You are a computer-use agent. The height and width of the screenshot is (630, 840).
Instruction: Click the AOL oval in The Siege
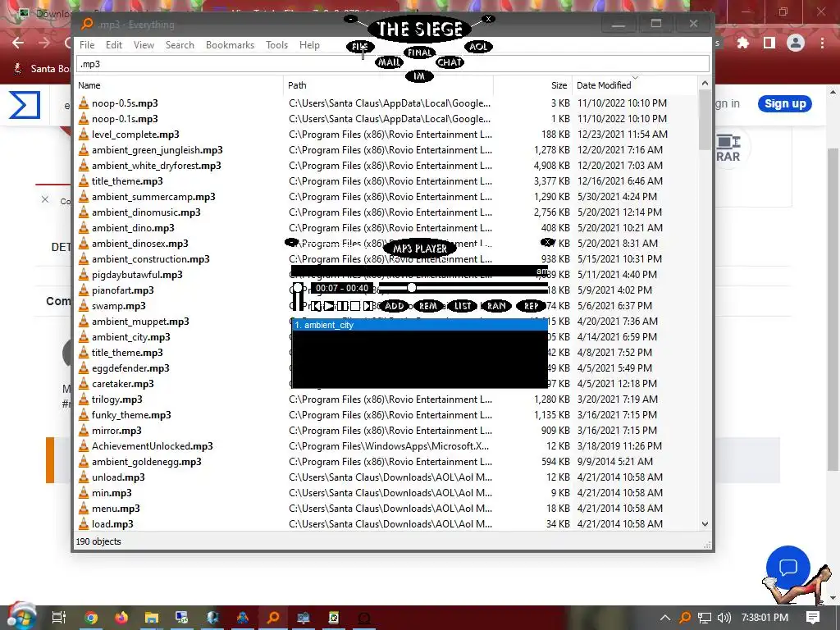tap(478, 47)
